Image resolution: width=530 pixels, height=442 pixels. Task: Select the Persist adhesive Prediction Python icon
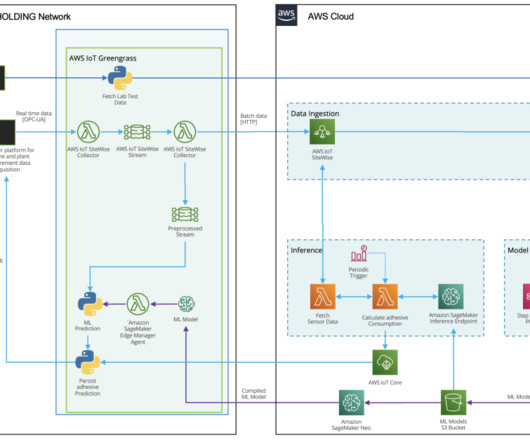(x=88, y=362)
